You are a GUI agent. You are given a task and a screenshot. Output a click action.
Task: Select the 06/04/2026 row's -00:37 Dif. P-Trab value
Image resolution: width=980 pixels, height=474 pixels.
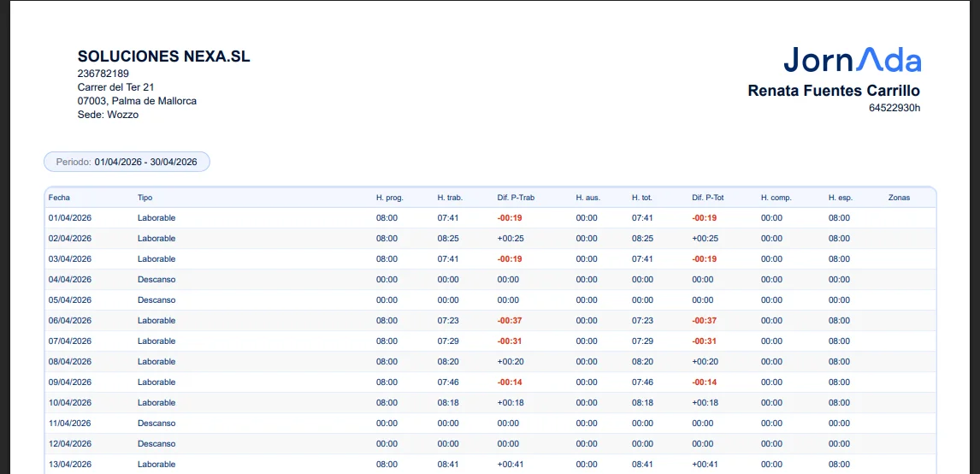(x=510, y=321)
